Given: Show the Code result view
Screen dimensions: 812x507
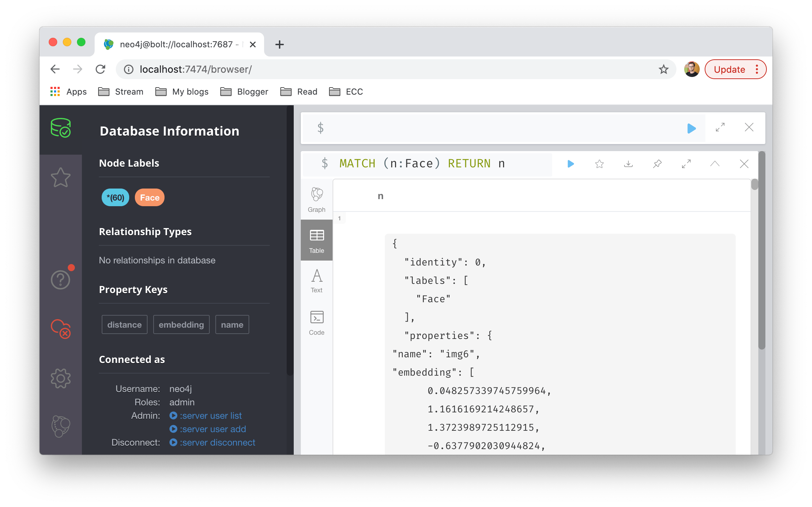Looking at the screenshot, I should point(317,323).
